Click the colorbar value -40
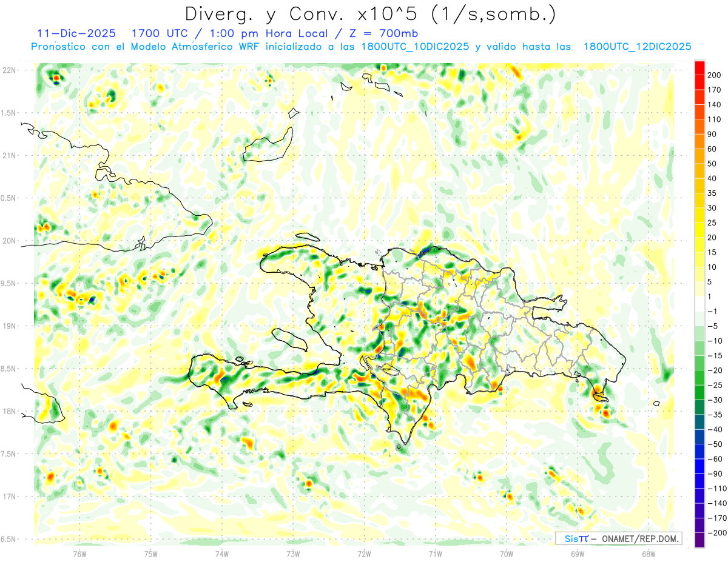Viewport: 728px width, 562px height. pyautogui.click(x=715, y=429)
